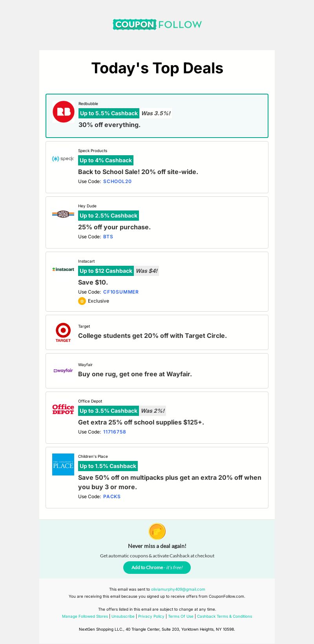Select the Hey Dude logo

pos(63,214)
